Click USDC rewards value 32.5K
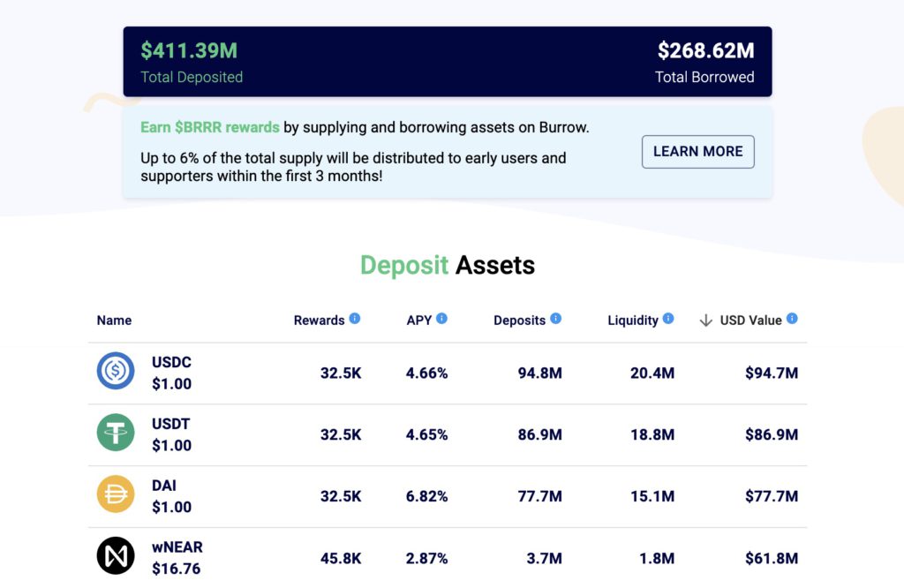The height and width of the screenshot is (588, 904). click(341, 373)
